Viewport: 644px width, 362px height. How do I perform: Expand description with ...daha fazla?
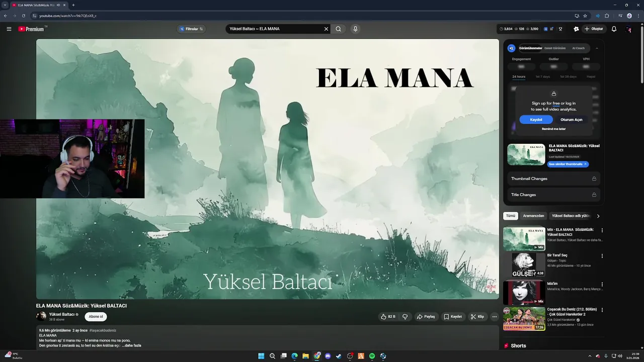pos(131,345)
